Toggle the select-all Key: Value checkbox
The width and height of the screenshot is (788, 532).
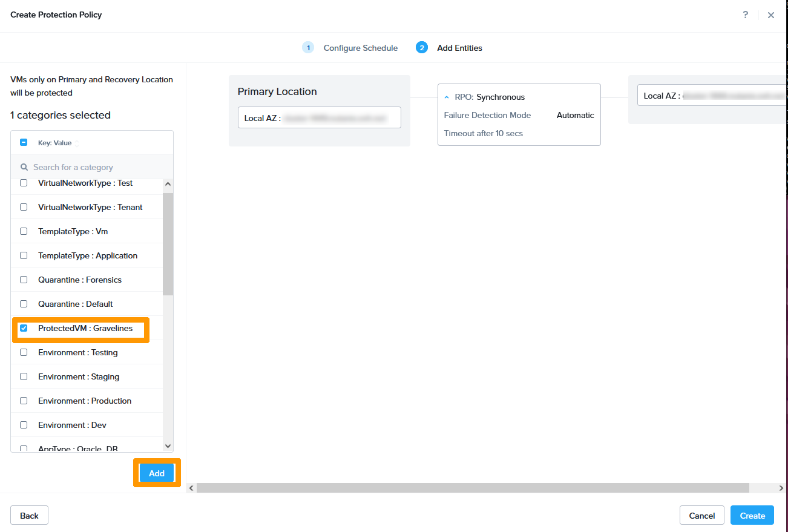pyautogui.click(x=24, y=143)
